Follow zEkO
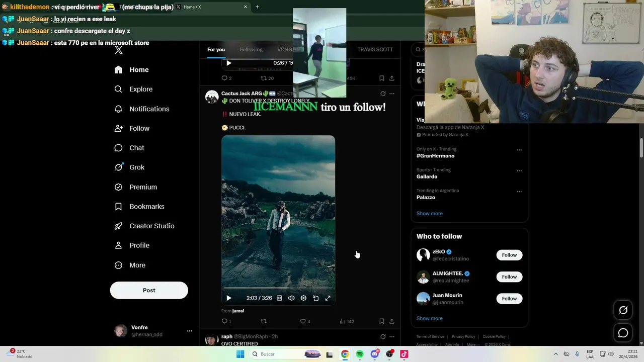This screenshot has width=644, height=362. (509, 255)
